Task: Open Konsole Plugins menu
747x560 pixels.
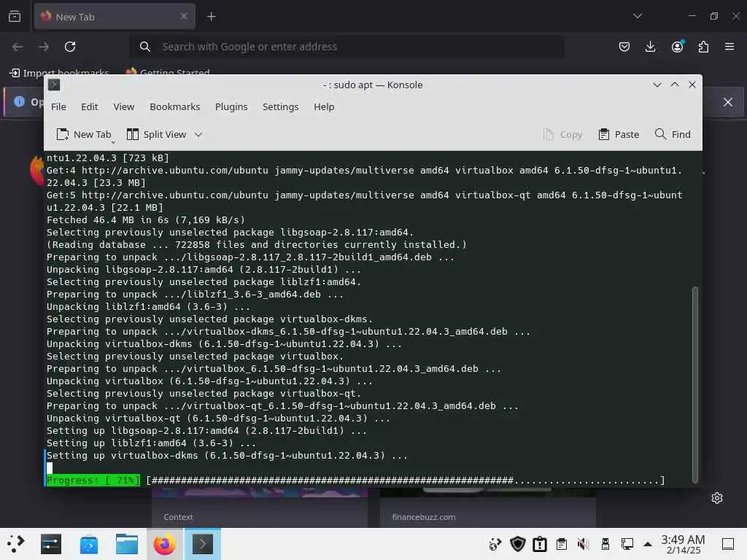Action: tap(231, 106)
